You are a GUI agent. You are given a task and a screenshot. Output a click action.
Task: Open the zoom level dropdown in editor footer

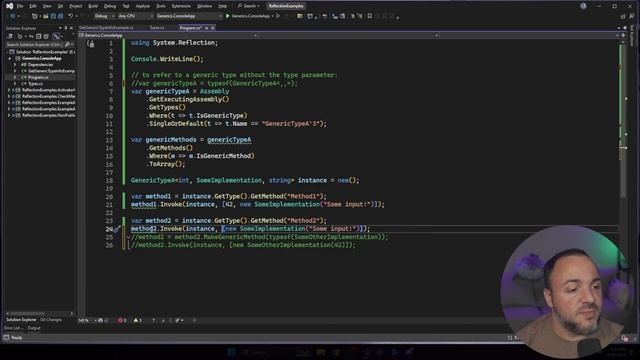pos(87,320)
